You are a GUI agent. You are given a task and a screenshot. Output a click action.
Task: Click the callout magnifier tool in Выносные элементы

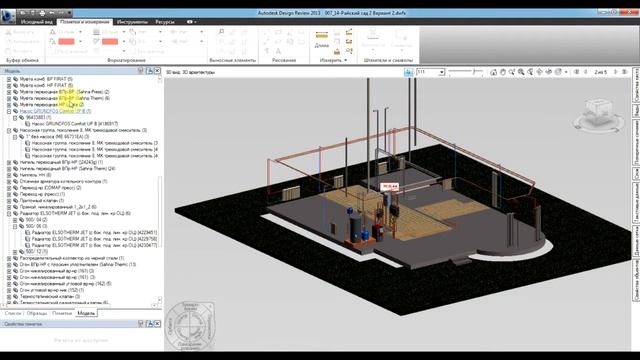(221, 32)
